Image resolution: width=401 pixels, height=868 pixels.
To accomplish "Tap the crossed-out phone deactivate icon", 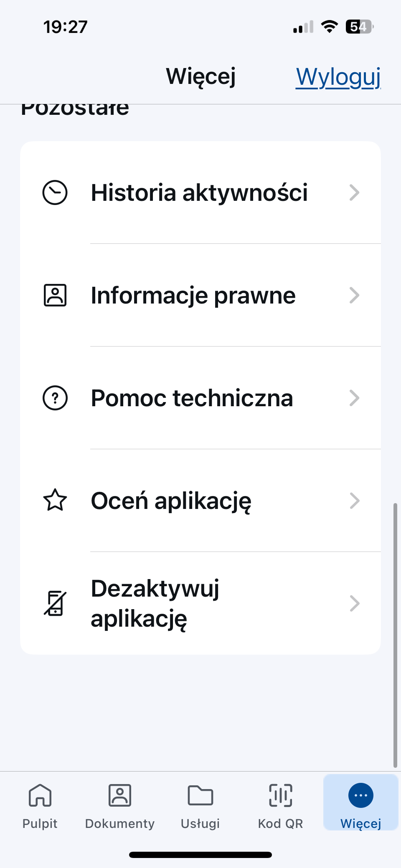I will pyautogui.click(x=55, y=603).
